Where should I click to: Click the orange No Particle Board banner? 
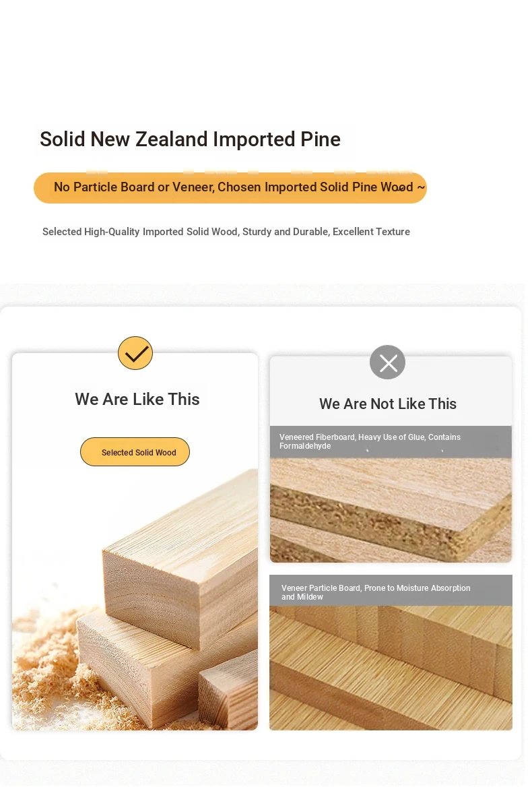[230, 188]
